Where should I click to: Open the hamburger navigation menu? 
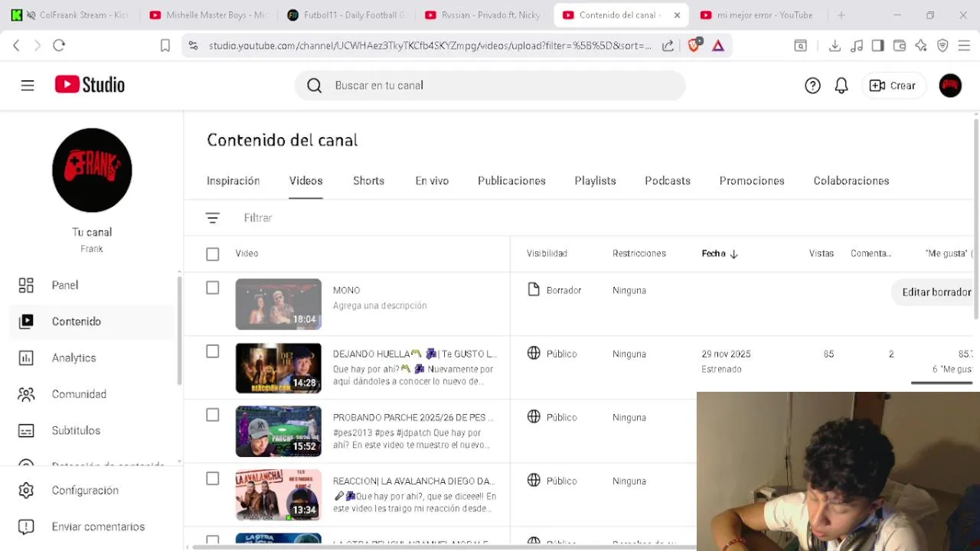(28, 85)
